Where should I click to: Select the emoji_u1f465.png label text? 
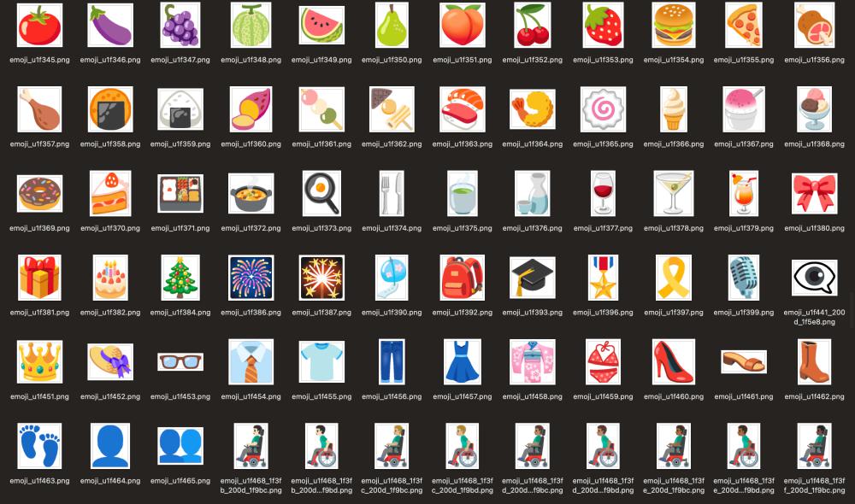(x=180, y=481)
